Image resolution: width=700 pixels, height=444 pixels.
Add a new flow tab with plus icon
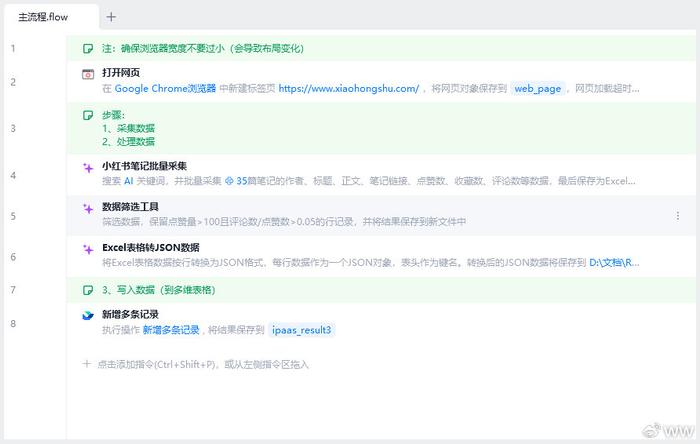pyautogui.click(x=111, y=17)
